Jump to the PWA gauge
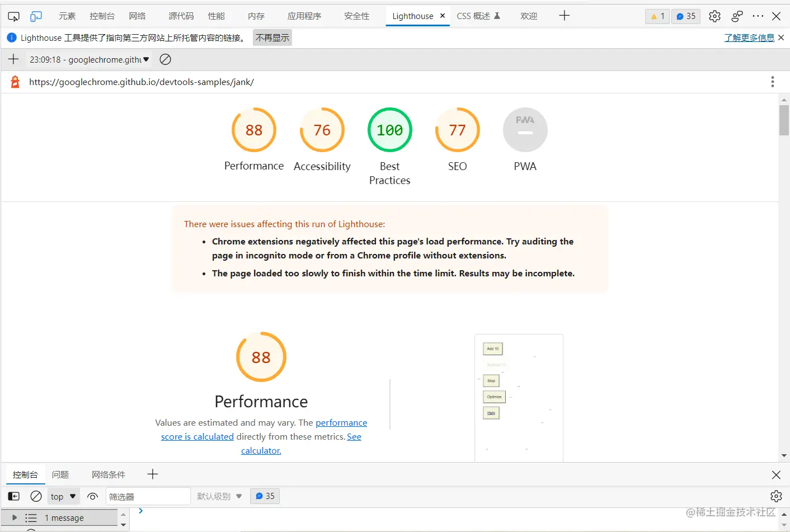The height and width of the screenshot is (532, 790). [x=525, y=140]
